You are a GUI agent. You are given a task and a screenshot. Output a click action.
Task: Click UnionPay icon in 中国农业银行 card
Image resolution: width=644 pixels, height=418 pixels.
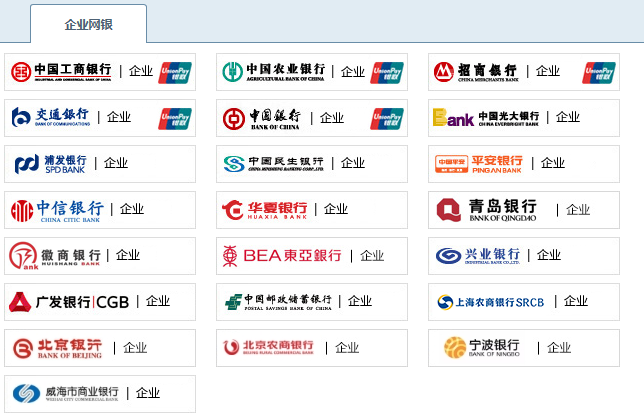pyautogui.click(x=387, y=73)
